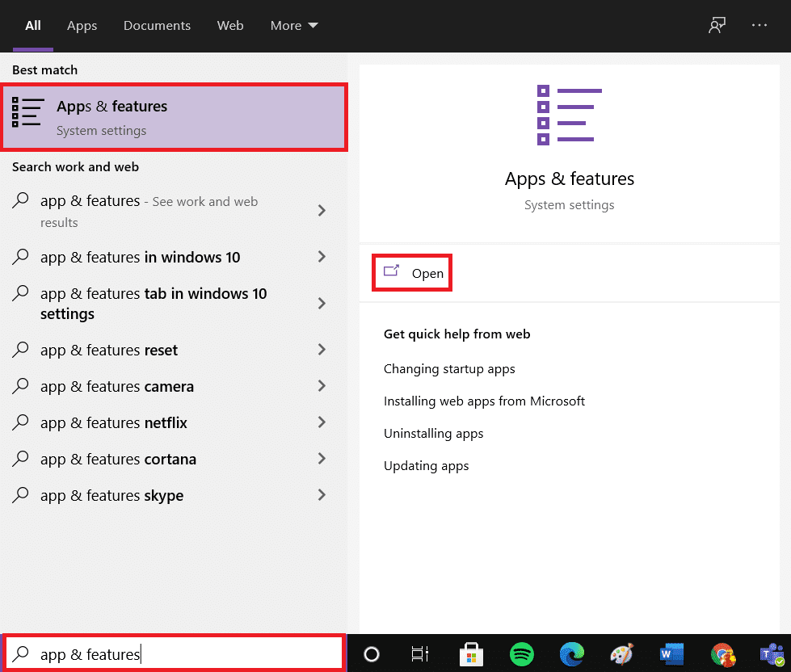791x672 pixels.
Task: Open Microsoft Teams from the taskbar
Action: coord(772,654)
